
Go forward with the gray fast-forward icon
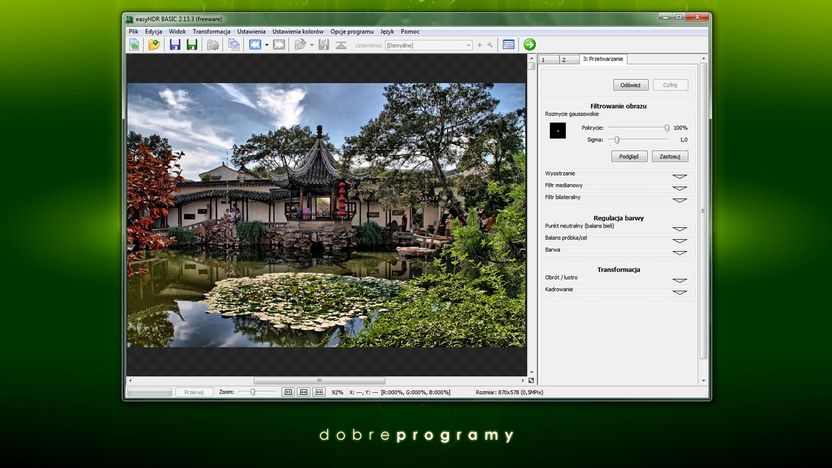click(279, 45)
